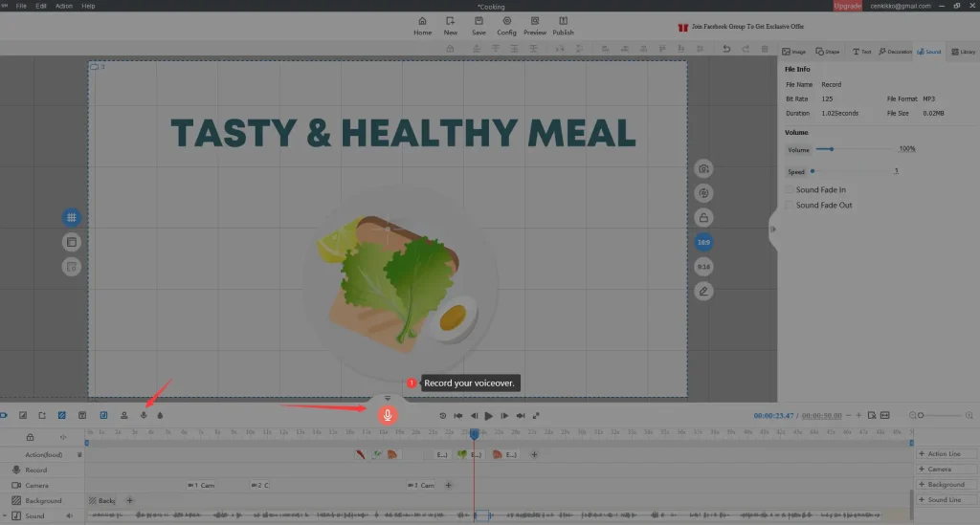The height and width of the screenshot is (525, 980).
Task: Switch to the Text tab
Action: [861, 52]
